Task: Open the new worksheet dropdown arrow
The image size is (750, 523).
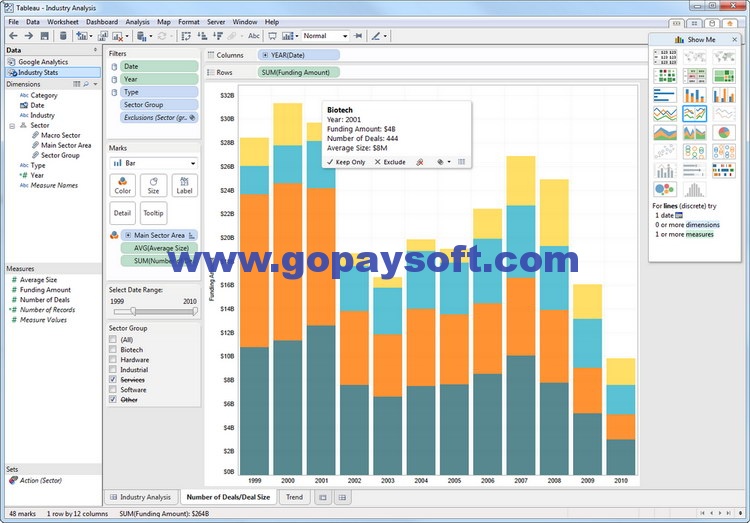Action: point(91,36)
